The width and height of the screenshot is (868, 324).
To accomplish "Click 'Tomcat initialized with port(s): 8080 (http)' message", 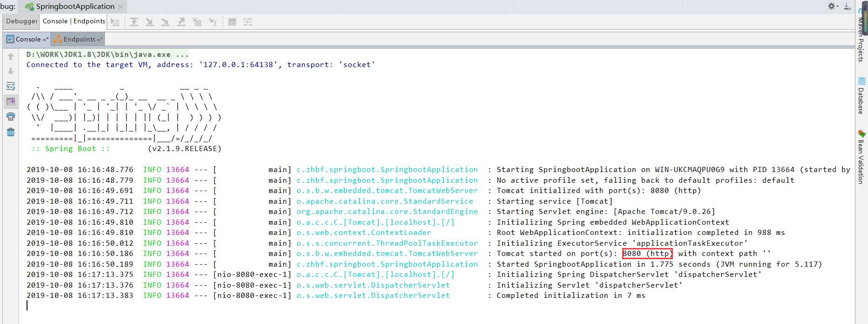I will (598, 191).
